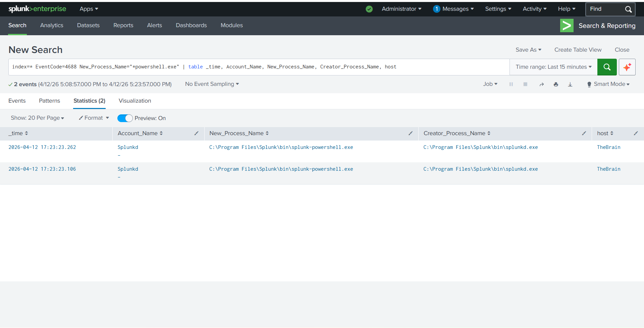Viewport: 644px width, 328px height.
Task: Click Search & Reporting app icon
Action: pyautogui.click(x=567, y=25)
